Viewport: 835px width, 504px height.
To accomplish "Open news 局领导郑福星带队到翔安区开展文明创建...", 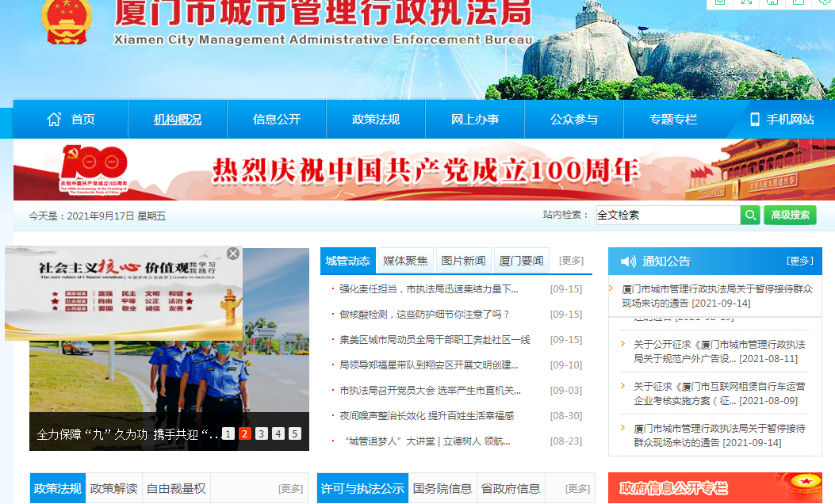I will click(429, 365).
